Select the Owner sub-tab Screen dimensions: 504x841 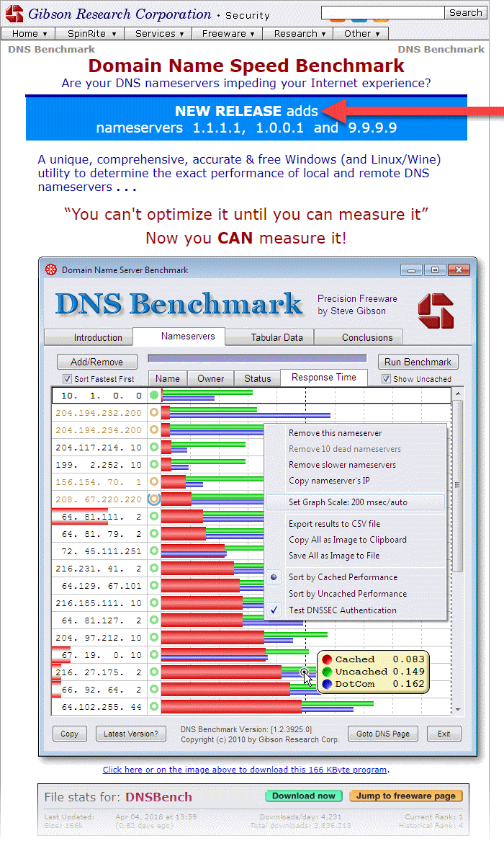click(x=210, y=378)
